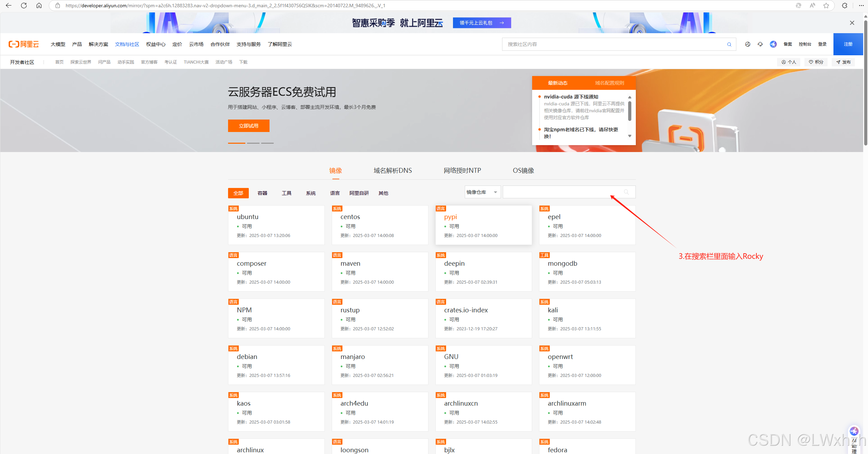Click the community search magnifier icon
The image size is (868, 454).
tap(729, 44)
